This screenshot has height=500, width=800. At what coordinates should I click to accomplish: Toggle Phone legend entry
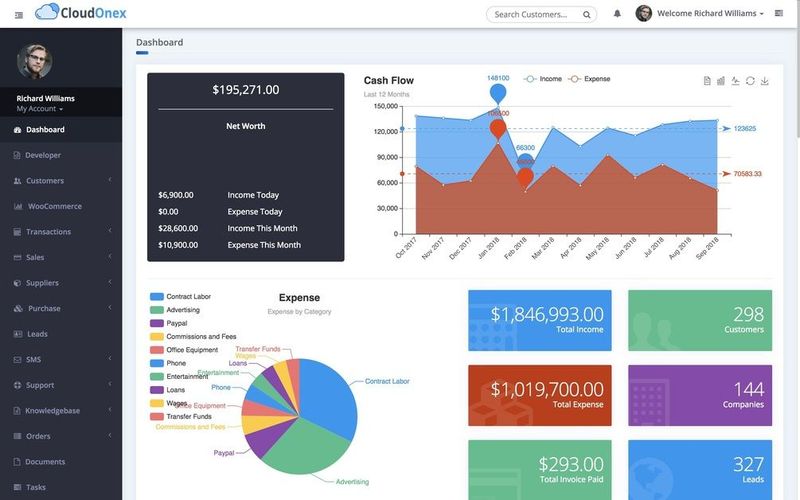168,363
